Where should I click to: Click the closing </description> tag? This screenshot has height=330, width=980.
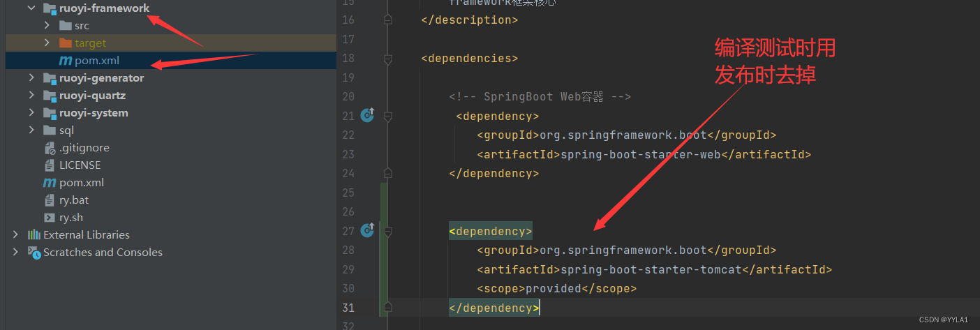(470, 20)
